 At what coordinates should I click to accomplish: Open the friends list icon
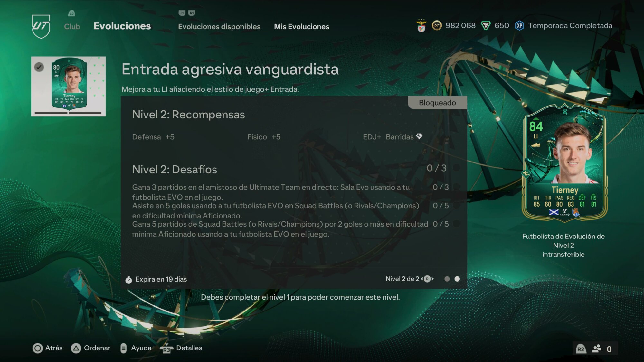coord(597,348)
